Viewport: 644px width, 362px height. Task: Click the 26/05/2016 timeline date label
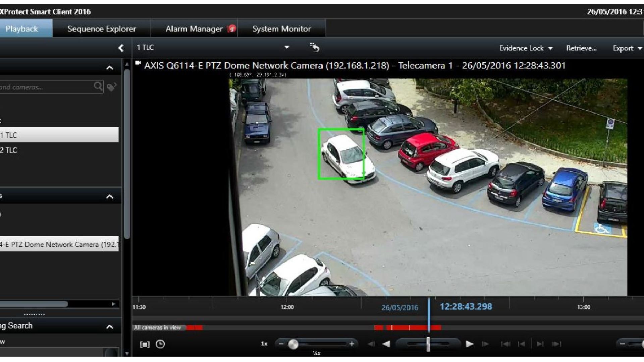[x=400, y=308]
